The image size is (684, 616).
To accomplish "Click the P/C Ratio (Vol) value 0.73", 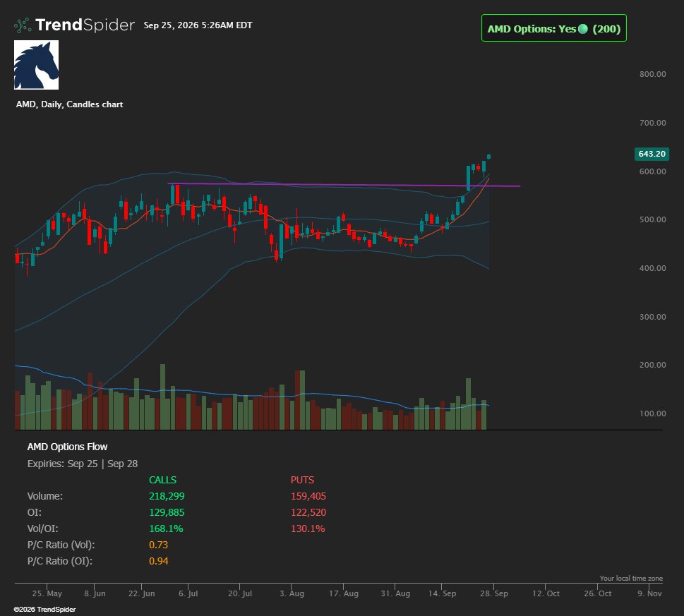I will 158,545.
